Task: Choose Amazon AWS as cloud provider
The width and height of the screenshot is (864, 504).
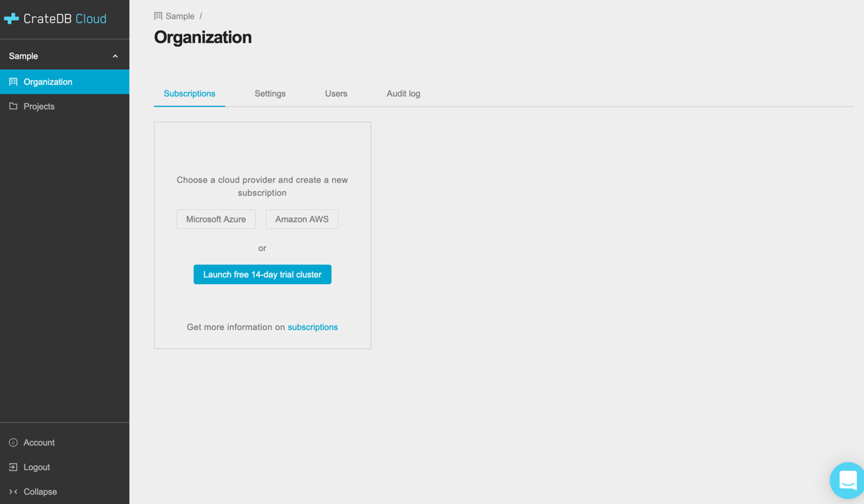Action: 302,219
